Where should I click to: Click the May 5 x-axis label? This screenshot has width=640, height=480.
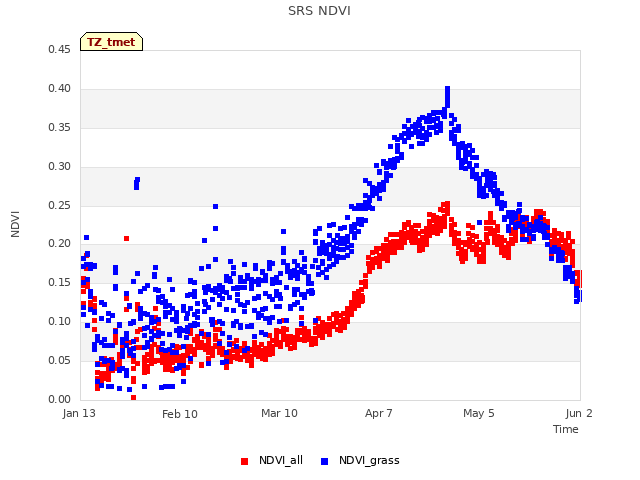click(478, 413)
